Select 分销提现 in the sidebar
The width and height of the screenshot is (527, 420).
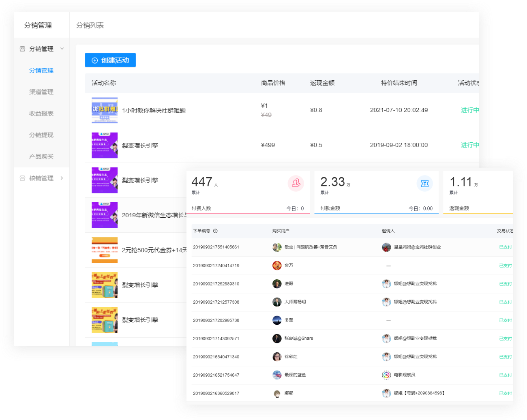pyautogui.click(x=41, y=135)
